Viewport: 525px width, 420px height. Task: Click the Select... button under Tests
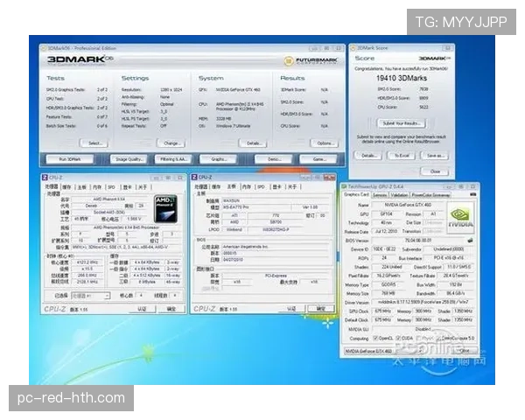pos(94,143)
